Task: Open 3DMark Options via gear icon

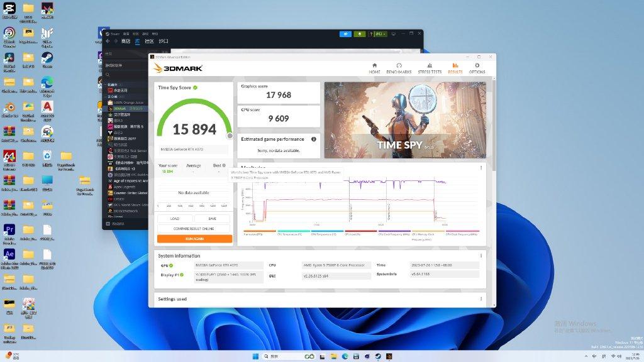Action: pyautogui.click(x=477, y=68)
